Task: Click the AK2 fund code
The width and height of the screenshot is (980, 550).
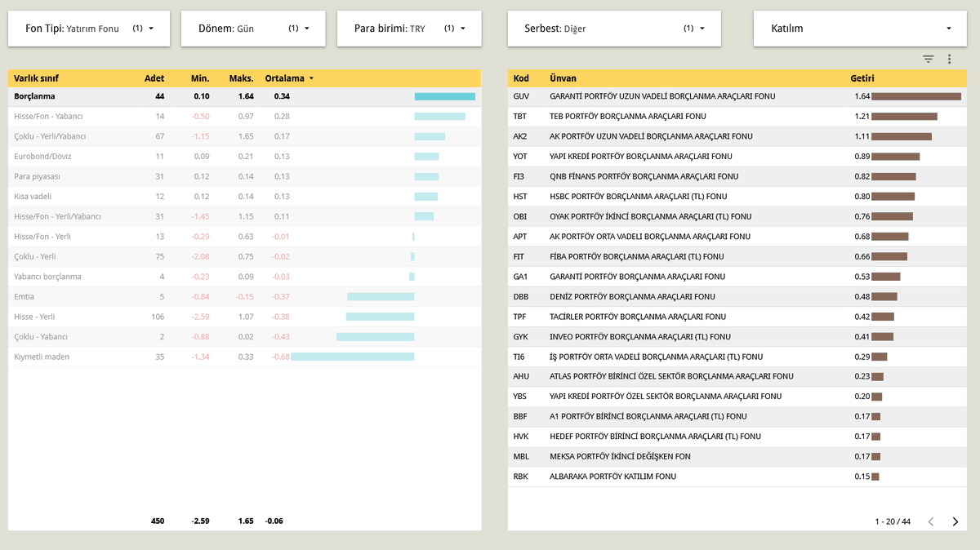Action: (520, 136)
